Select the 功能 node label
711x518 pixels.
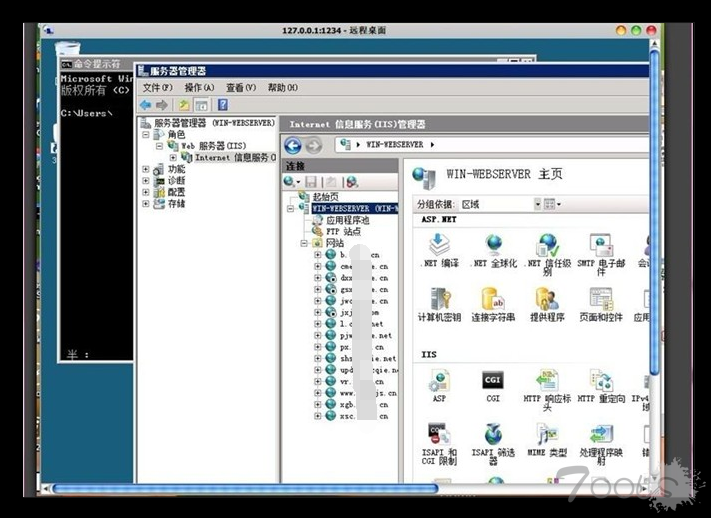pos(176,169)
